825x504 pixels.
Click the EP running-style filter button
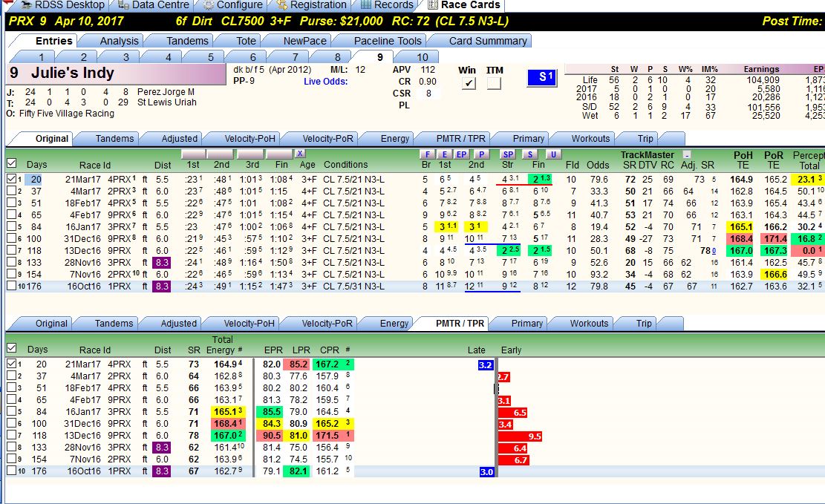point(461,154)
